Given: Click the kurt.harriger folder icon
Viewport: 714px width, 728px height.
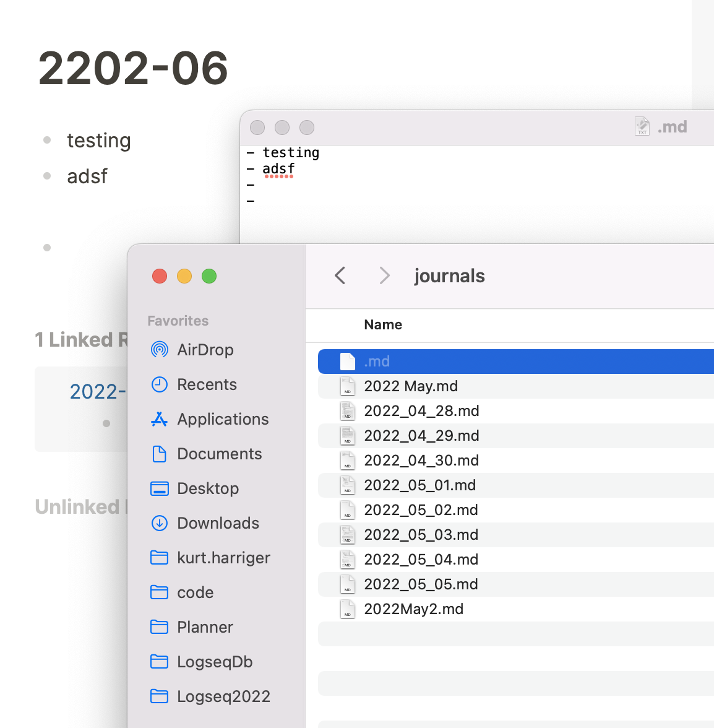Looking at the screenshot, I should [x=159, y=558].
